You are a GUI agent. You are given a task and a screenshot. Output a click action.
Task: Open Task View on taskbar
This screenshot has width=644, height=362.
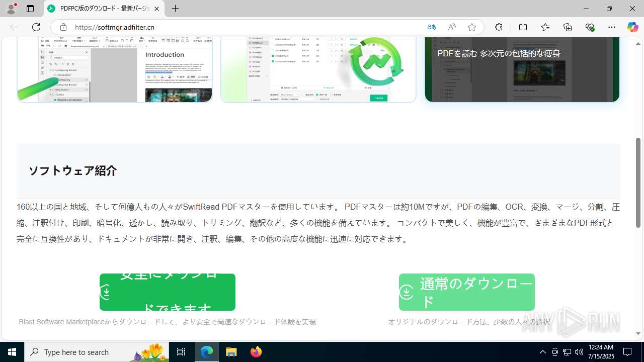(181, 352)
